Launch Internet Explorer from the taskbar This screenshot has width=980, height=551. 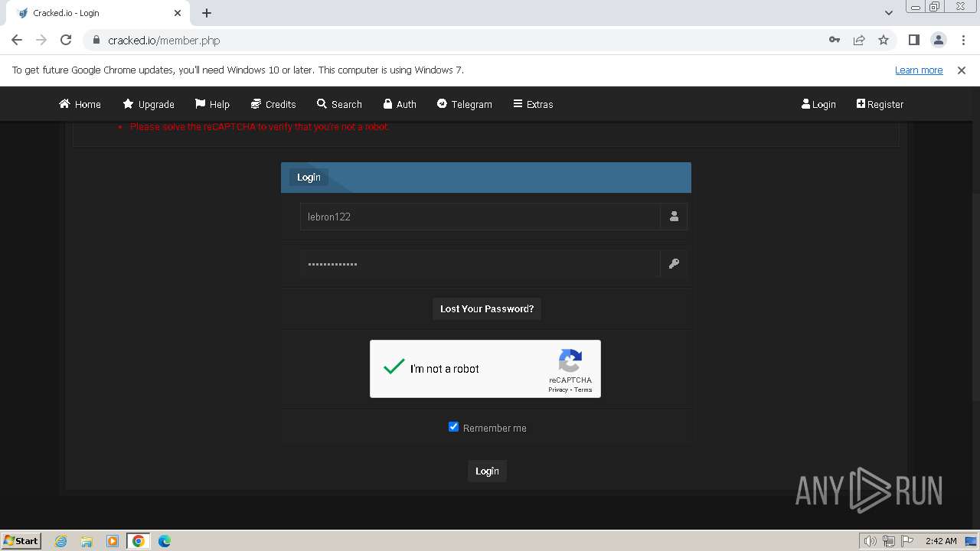coord(61,541)
